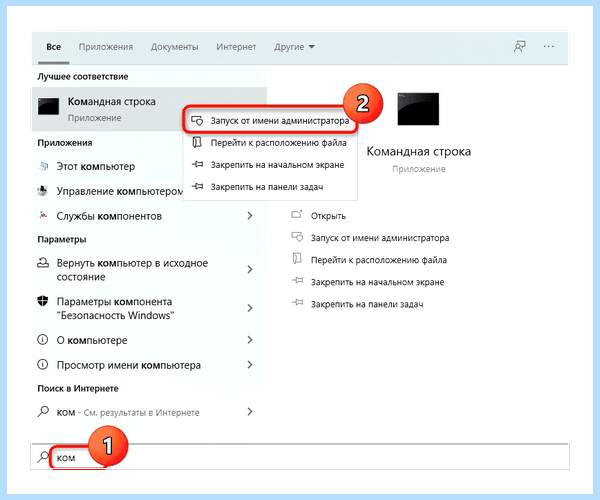Click the Этот компьютер icon
Screen dimensions: 600x500
tap(43, 166)
